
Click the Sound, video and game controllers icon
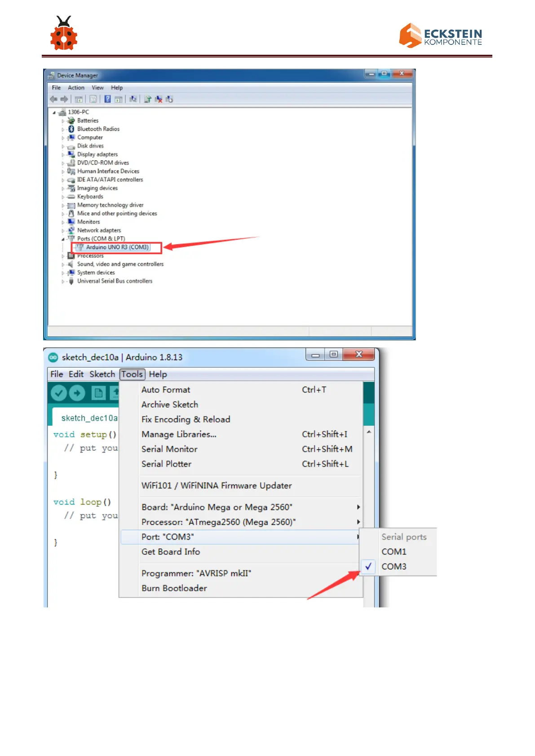tap(71, 264)
